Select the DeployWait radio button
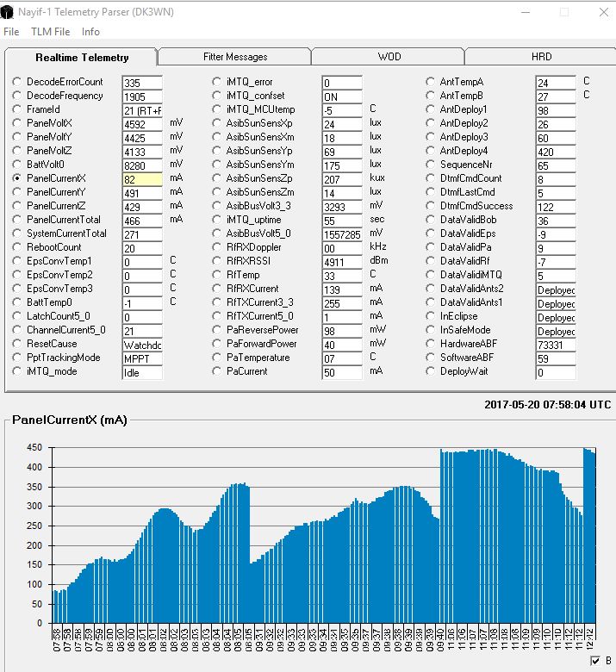This screenshot has height=672, width=616. [x=431, y=371]
